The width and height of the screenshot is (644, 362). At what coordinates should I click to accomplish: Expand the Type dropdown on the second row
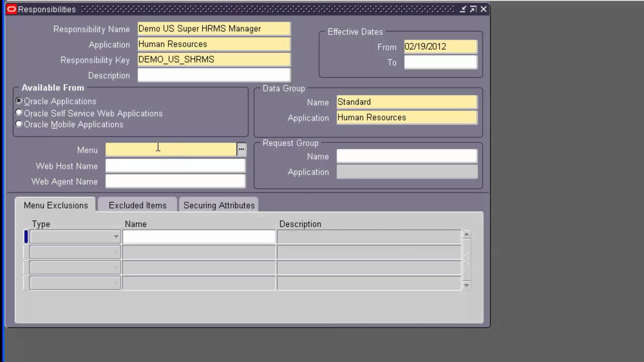point(116,252)
